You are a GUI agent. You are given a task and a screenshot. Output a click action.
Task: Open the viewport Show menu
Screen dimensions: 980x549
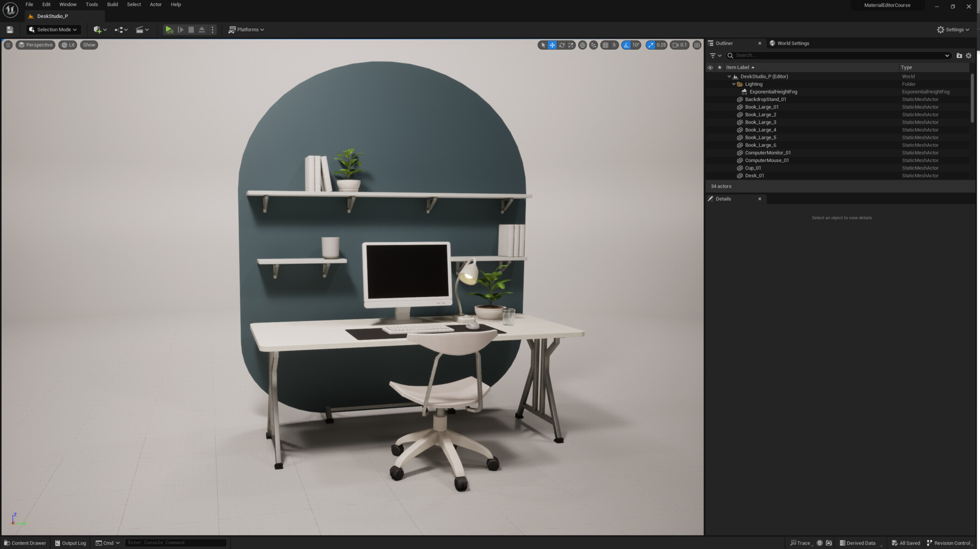[89, 45]
